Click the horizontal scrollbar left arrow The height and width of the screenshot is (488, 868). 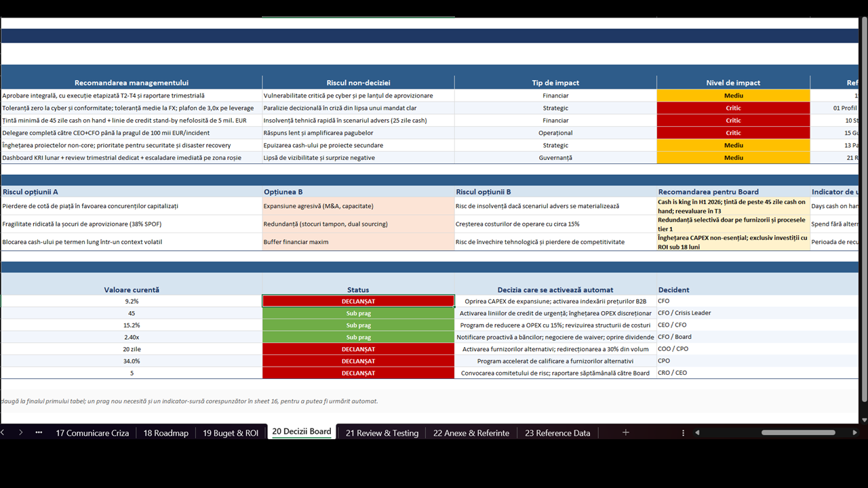click(x=697, y=432)
